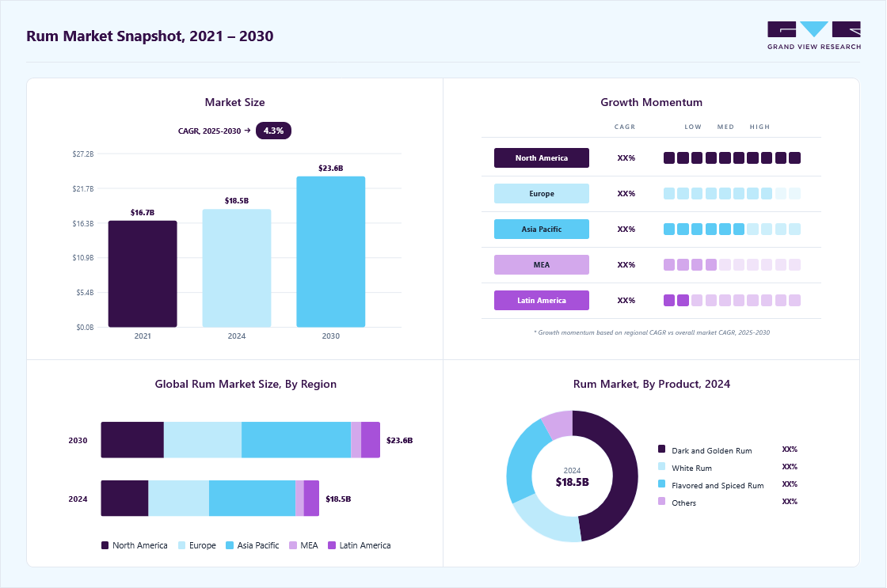Click the $21.7B axis label
This screenshot has height=588, width=887.
(x=83, y=189)
